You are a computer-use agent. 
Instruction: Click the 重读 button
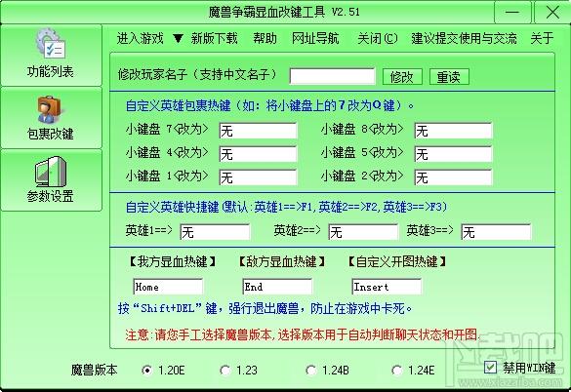coord(449,77)
